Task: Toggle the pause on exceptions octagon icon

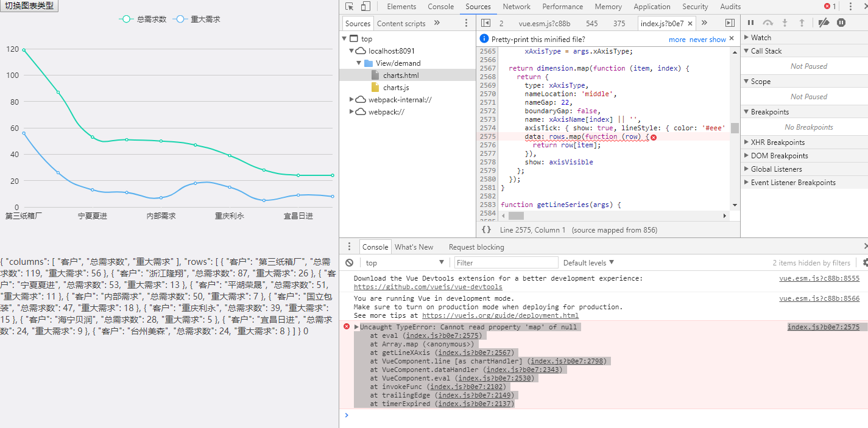Action: pyautogui.click(x=841, y=22)
